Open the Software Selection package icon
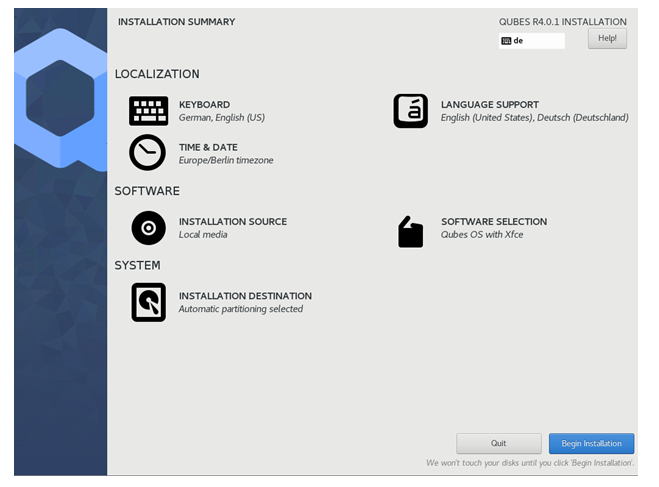 click(x=410, y=232)
